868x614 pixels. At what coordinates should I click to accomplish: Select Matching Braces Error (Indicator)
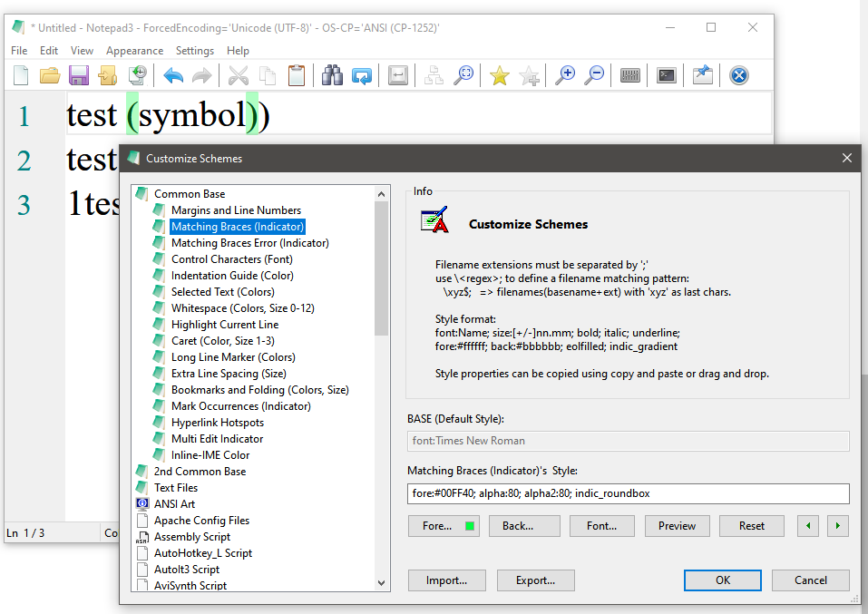pyautogui.click(x=250, y=243)
